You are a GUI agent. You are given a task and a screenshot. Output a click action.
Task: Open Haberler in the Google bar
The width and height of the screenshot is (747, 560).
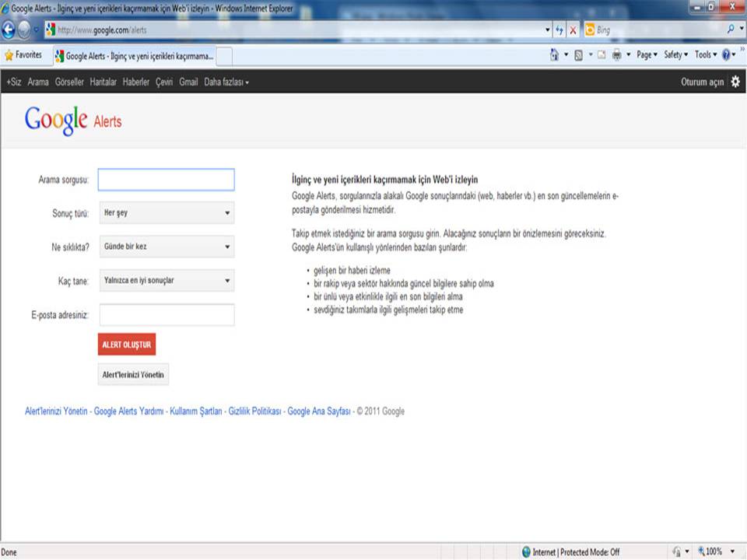(135, 82)
